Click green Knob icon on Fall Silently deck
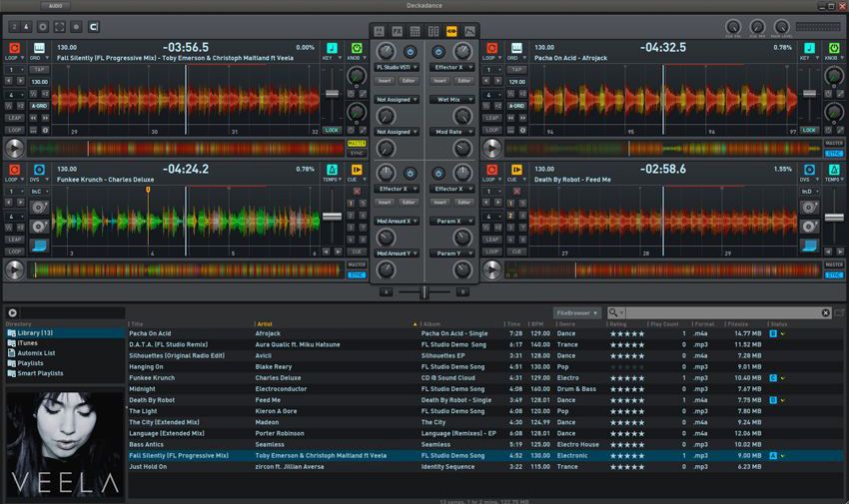 click(x=357, y=48)
